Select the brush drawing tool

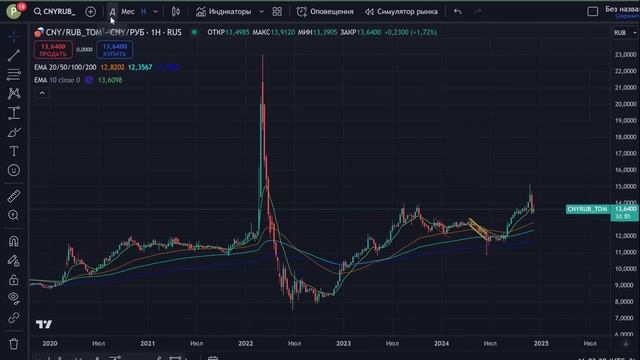coord(14,132)
